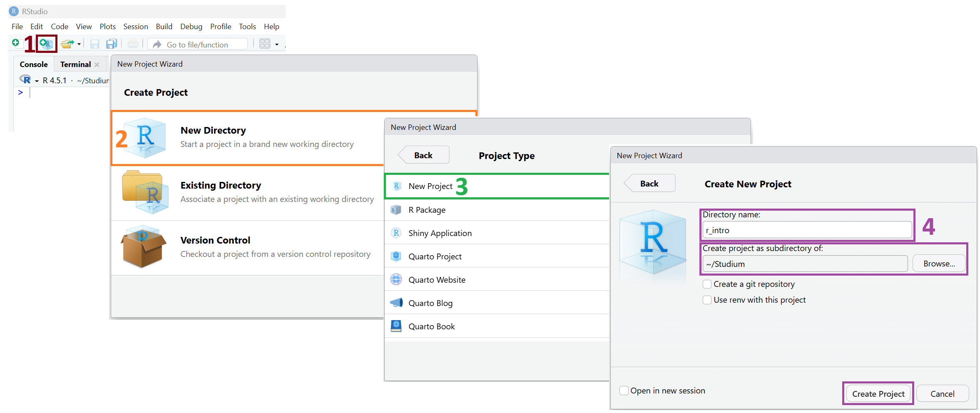Open the Profile menu
The image size is (980, 413).
(x=221, y=27)
